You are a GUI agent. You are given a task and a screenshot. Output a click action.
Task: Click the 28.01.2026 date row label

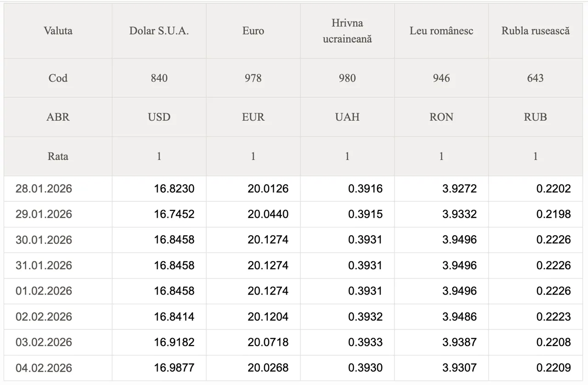[x=44, y=189]
